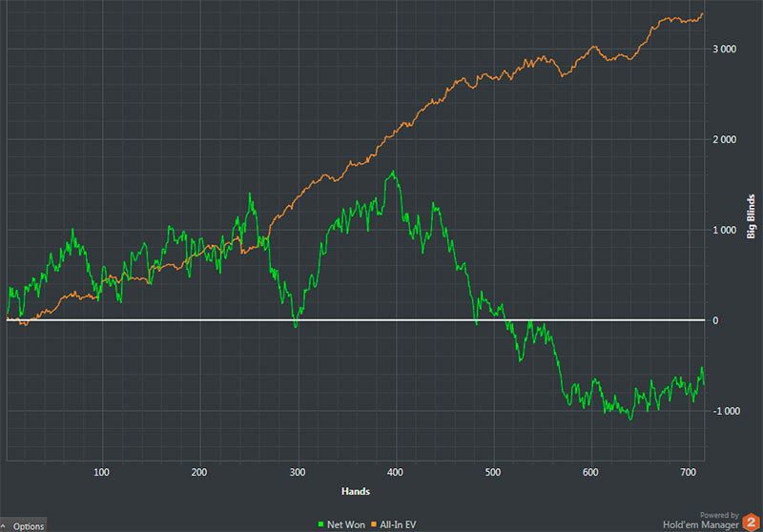Click the 100 tick on Hands axis
This screenshot has width=763, height=532.
[102, 473]
